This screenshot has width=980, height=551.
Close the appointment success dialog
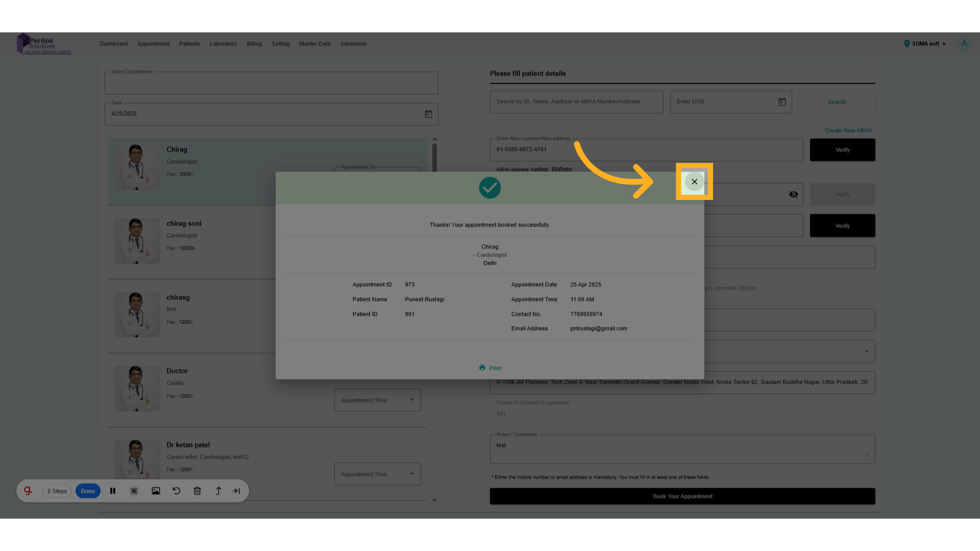(694, 182)
